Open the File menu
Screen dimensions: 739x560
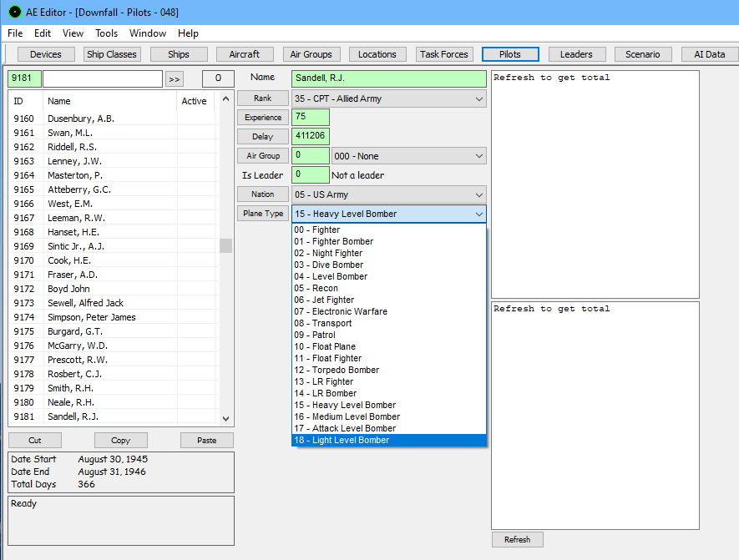pyautogui.click(x=15, y=33)
